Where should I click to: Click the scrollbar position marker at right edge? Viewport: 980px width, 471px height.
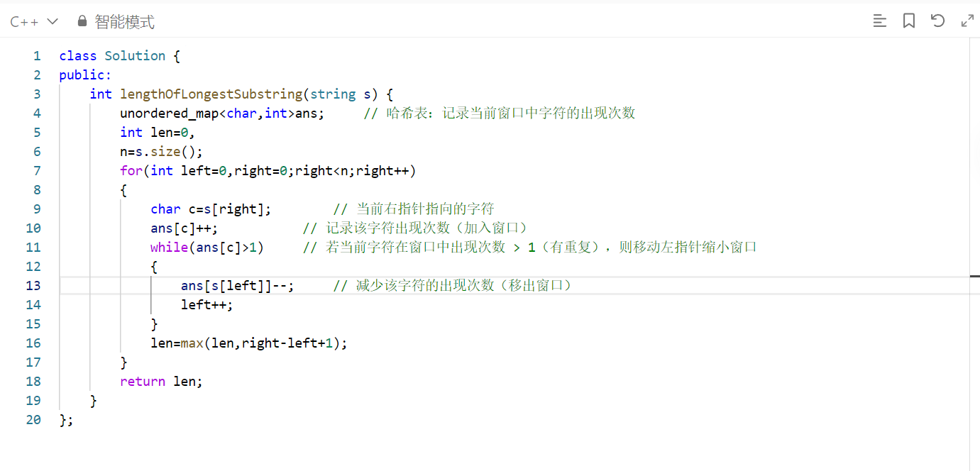[x=975, y=276]
